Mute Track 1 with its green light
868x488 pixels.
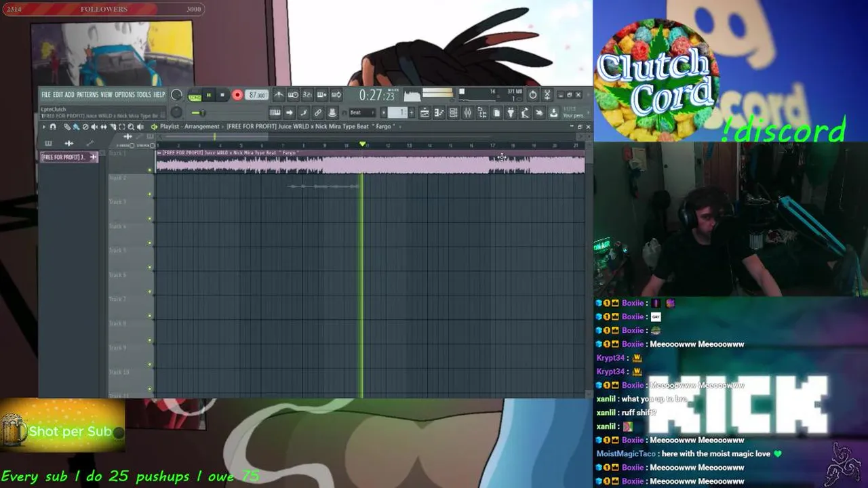(x=150, y=170)
